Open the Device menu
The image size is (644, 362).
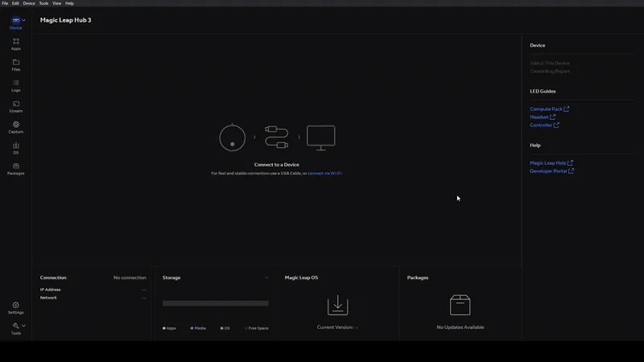[x=29, y=3]
